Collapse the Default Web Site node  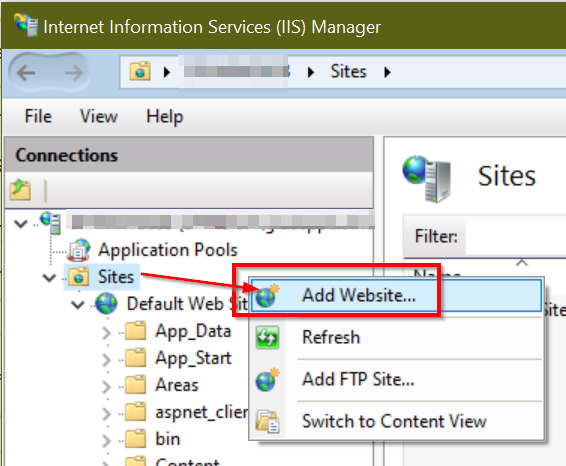78,305
